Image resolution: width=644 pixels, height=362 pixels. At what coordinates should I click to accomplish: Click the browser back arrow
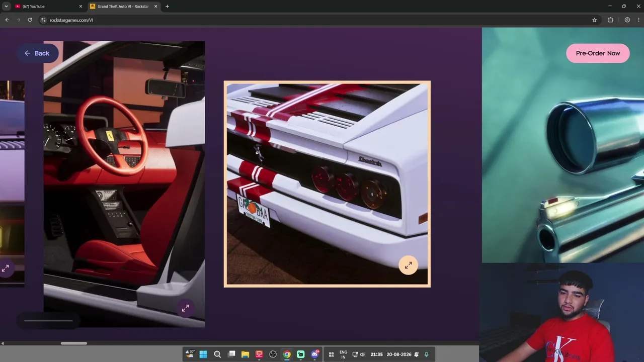point(7,20)
